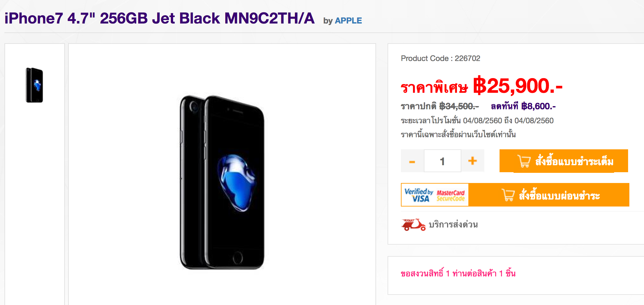Click the special price ฿25,900 text
The width and height of the screenshot is (644, 305).
(x=518, y=86)
